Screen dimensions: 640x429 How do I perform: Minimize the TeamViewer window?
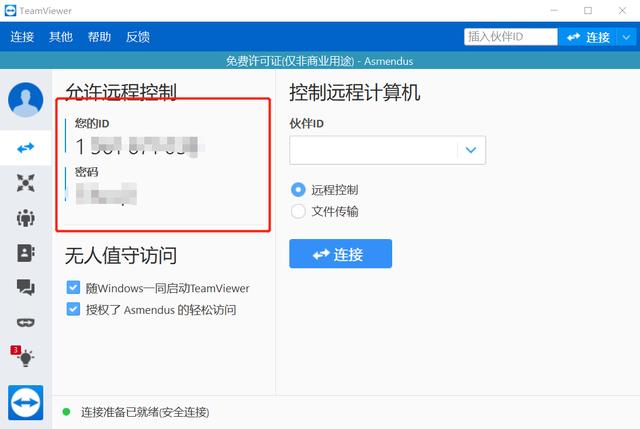(x=554, y=11)
